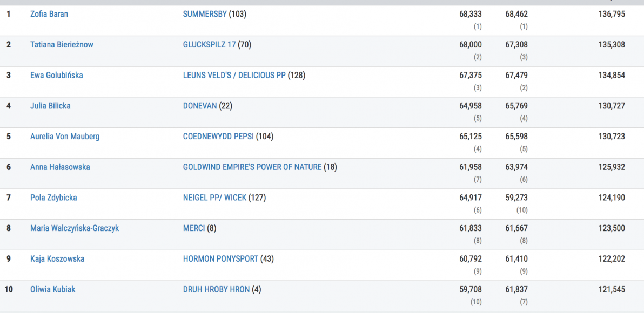This screenshot has width=644, height=313.
Task: Click the DONEVAN horse link
Action: click(x=200, y=106)
